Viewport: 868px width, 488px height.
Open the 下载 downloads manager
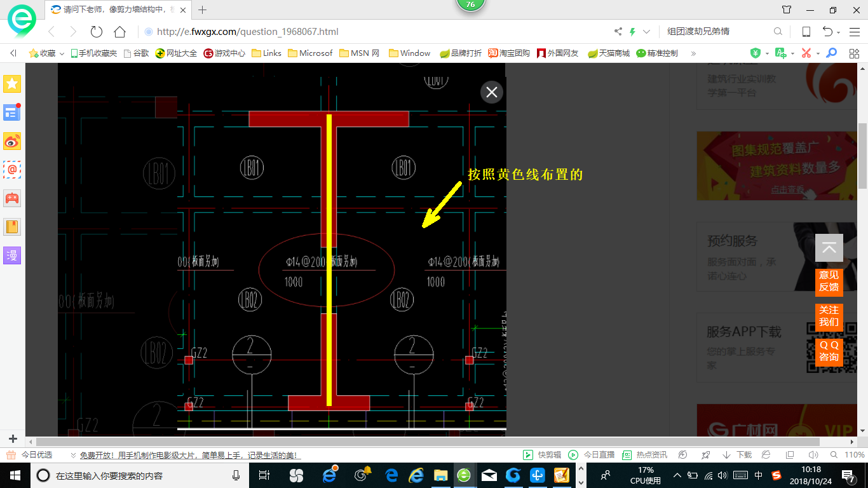(x=737, y=455)
